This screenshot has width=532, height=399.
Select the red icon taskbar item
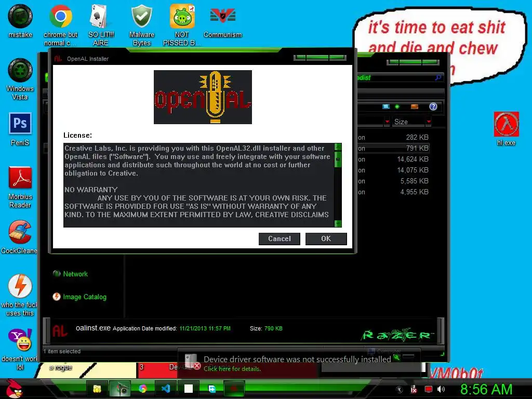click(234, 389)
